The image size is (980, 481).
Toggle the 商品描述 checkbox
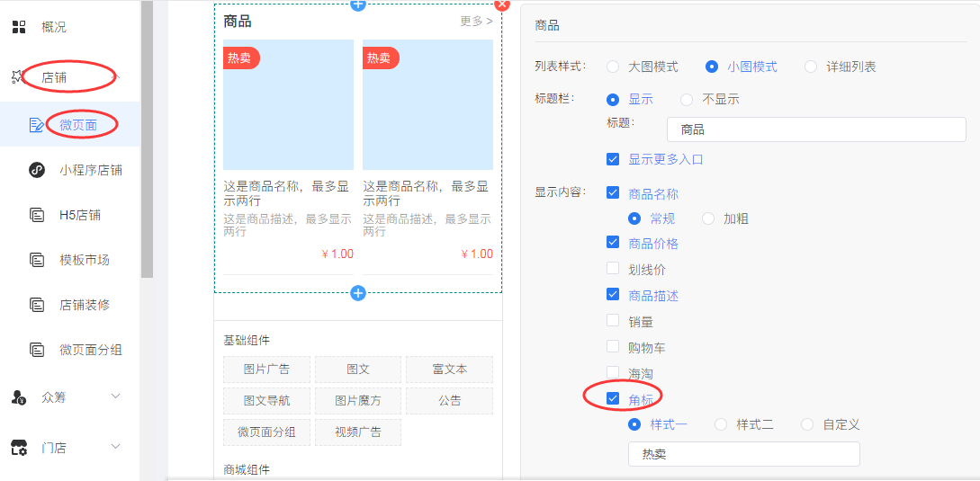click(613, 295)
